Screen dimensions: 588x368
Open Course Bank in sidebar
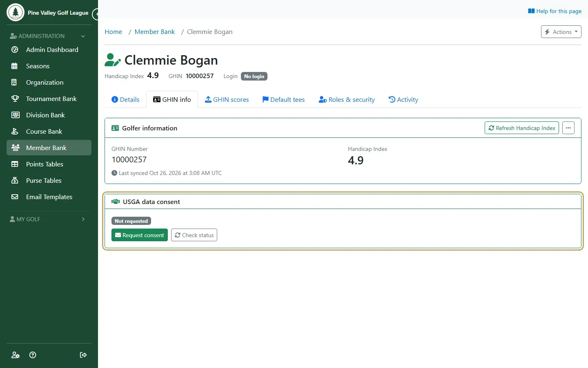point(49,131)
